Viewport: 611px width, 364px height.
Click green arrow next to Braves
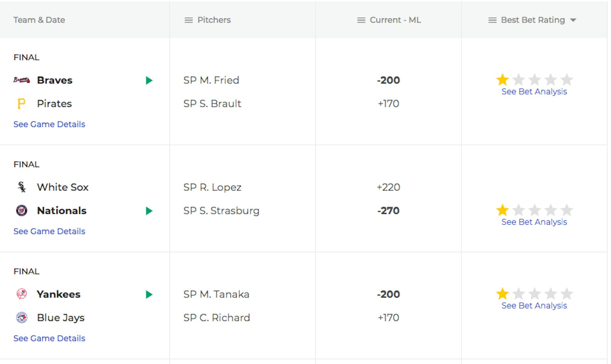tap(149, 81)
